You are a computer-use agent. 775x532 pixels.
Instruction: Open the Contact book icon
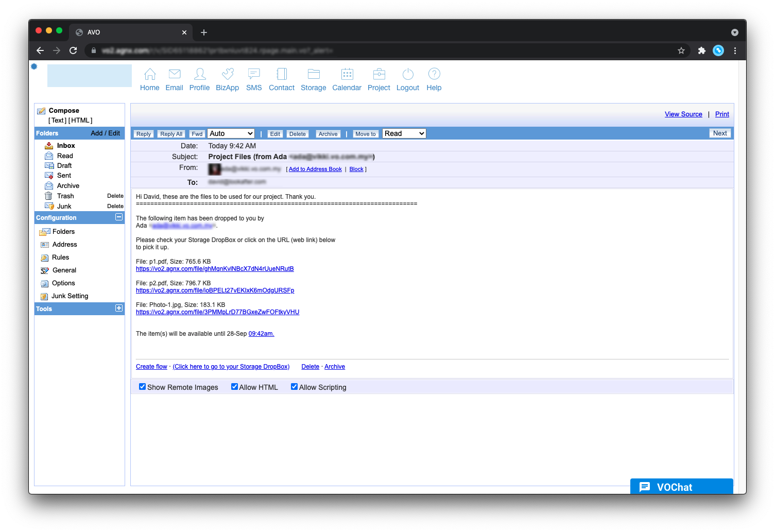282,74
